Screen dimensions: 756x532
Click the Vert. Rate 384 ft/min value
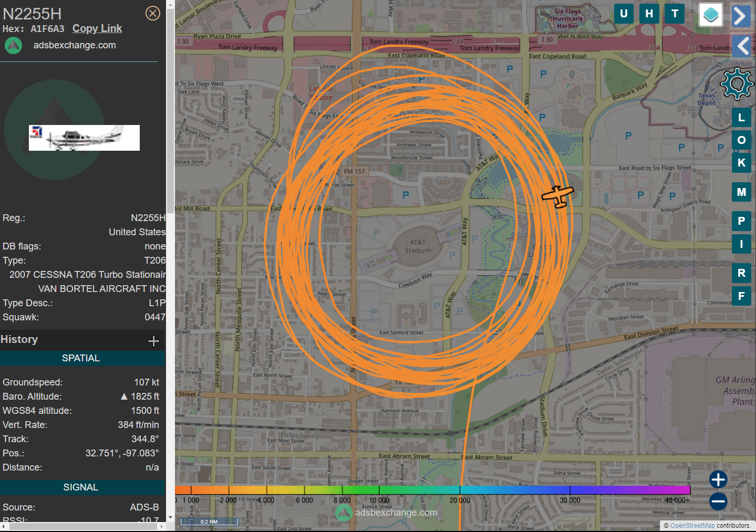pos(138,425)
